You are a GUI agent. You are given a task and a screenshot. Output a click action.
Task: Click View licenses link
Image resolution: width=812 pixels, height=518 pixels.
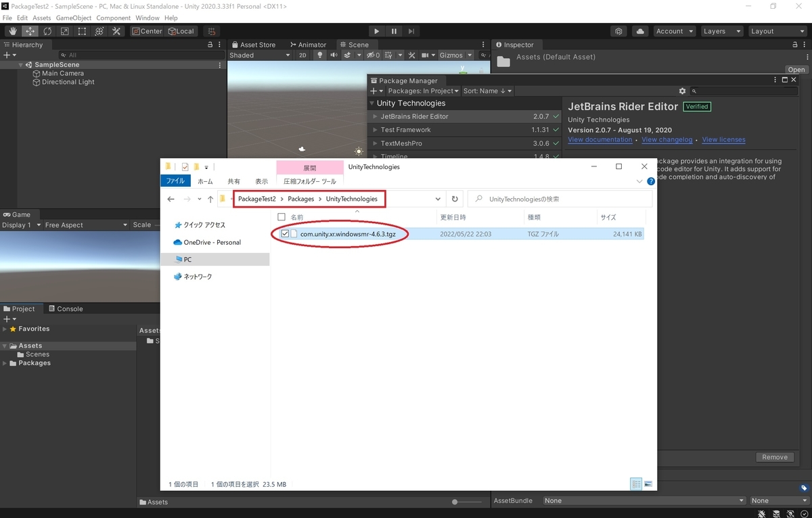coord(723,140)
